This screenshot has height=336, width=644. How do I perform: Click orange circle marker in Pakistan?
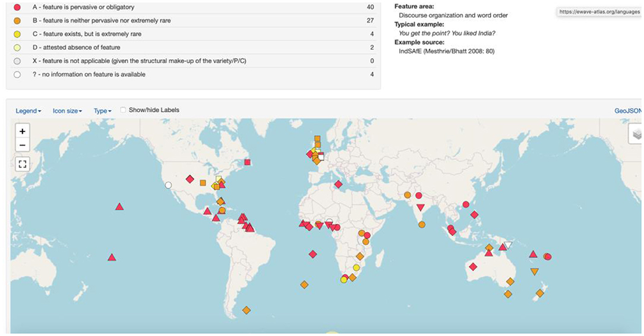coord(408,195)
